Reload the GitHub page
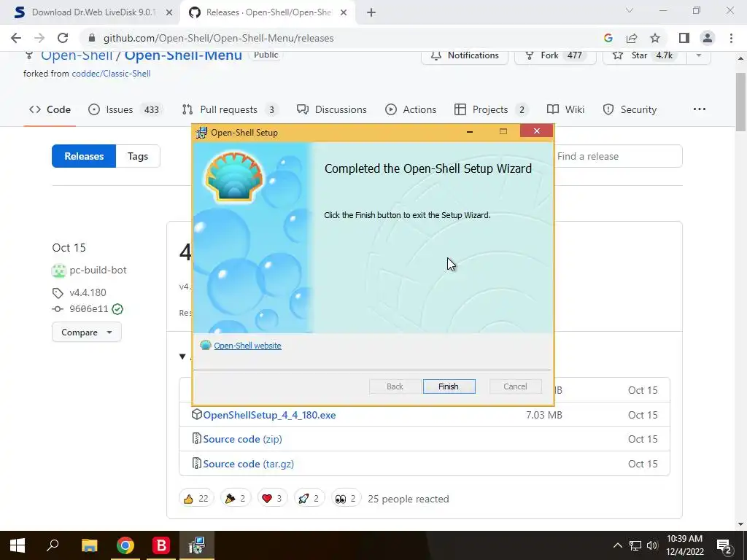 coord(63,38)
